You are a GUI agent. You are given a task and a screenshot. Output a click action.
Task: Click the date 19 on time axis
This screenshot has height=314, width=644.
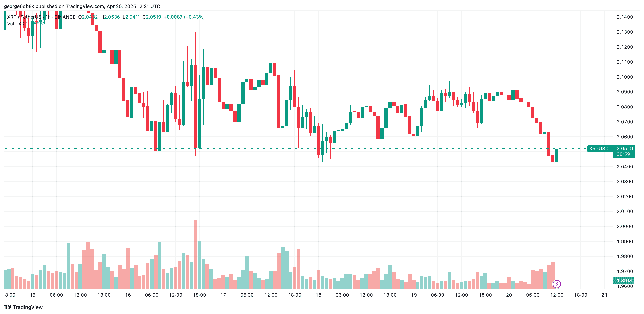click(x=414, y=295)
